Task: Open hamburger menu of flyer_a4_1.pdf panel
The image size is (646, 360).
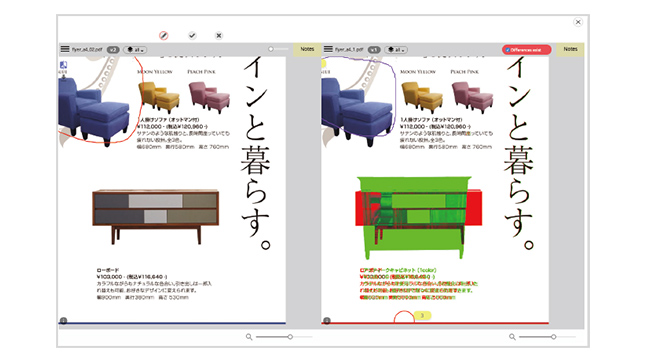Action: 328,49
